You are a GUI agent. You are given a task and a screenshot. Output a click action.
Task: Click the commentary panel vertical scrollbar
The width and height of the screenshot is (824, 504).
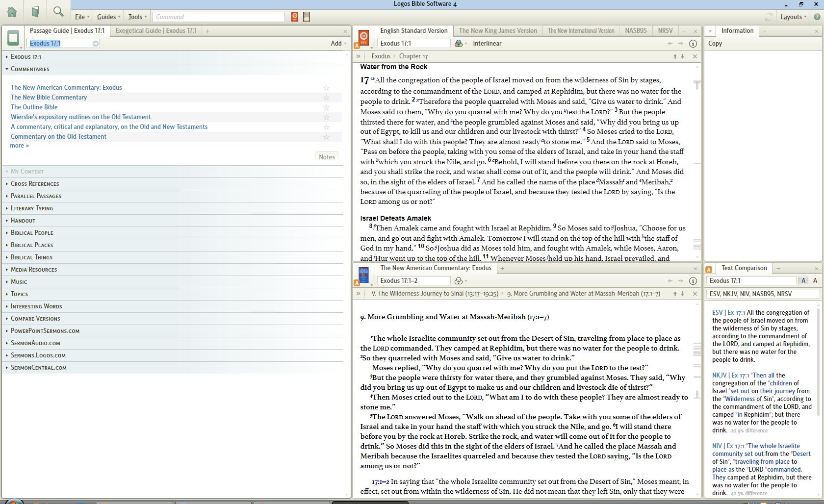pyautogui.click(x=697, y=399)
